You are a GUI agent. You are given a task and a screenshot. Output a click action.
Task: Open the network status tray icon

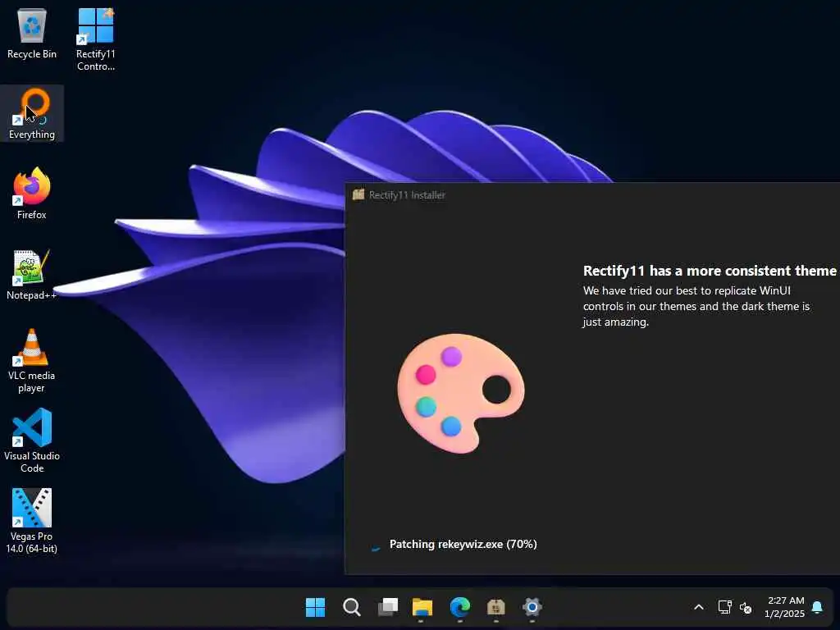click(724, 607)
